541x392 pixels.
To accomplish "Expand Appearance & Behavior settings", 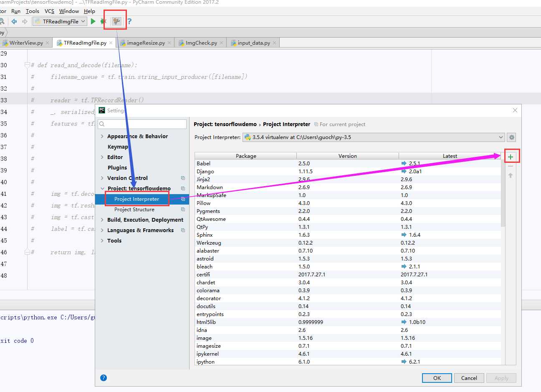I will (102, 137).
